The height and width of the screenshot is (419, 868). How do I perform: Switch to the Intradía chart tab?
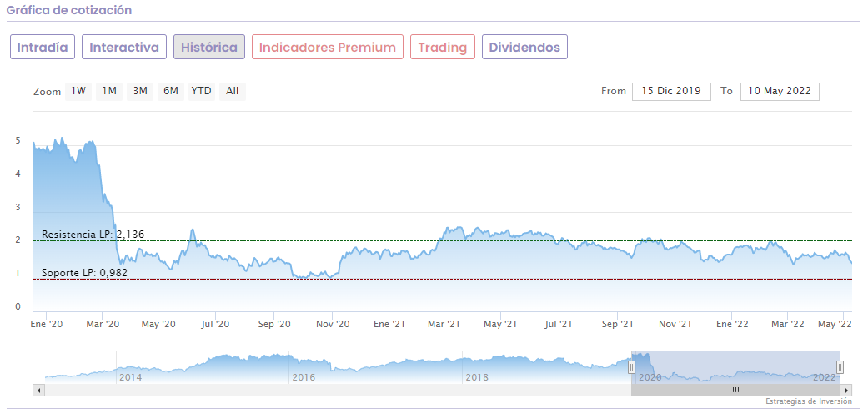(x=43, y=47)
